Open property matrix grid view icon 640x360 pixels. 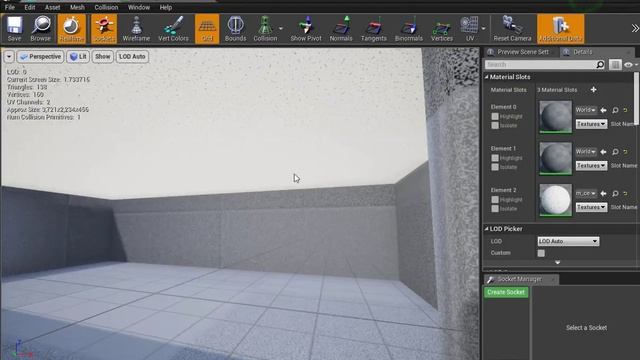click(615, 64)
